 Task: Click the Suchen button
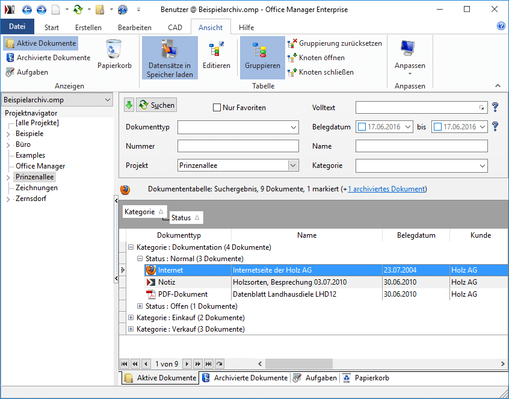click(x=157, y=105)
